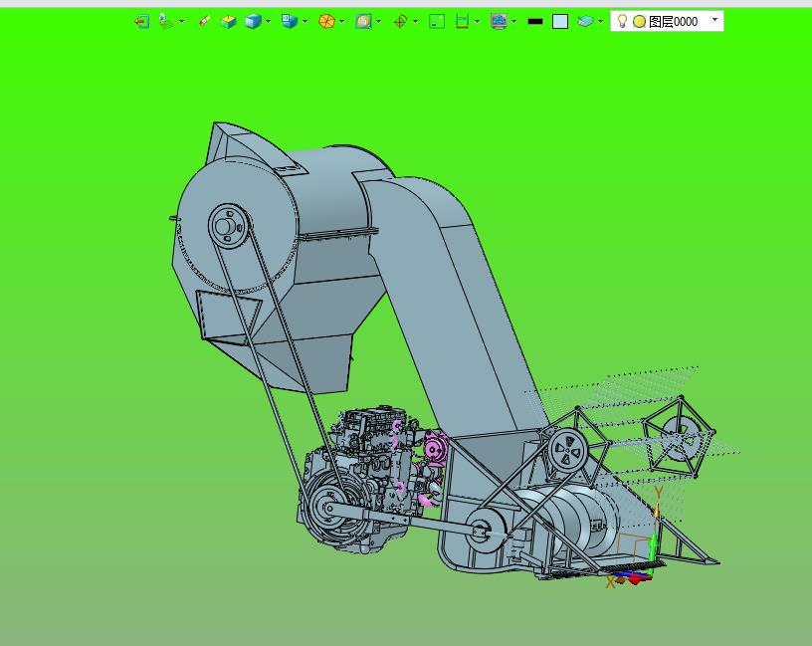This screenshot has width=812, height=646.
Task: Click the yellow circle layer color indicator
Action: click(640, 22)
